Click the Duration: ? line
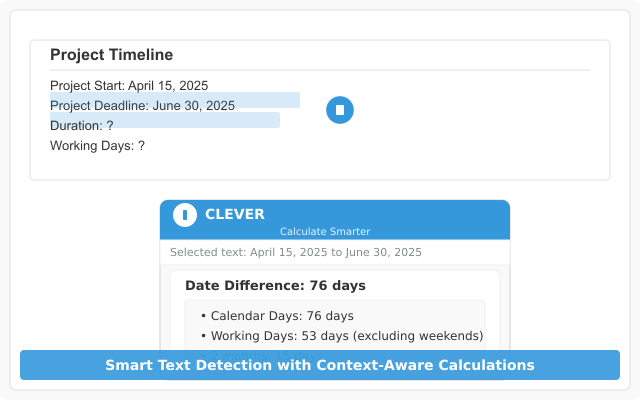Screen dimensions: 640x400 (81, 126)
